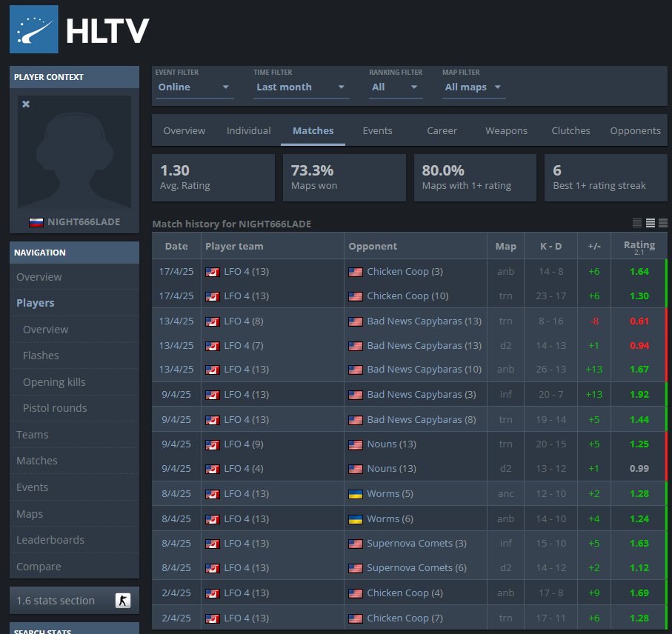Click the 1.30 Avg. Rating stat box
Image resolution: width=672 pixels, height=634 pixels.
tap(213, 178)
